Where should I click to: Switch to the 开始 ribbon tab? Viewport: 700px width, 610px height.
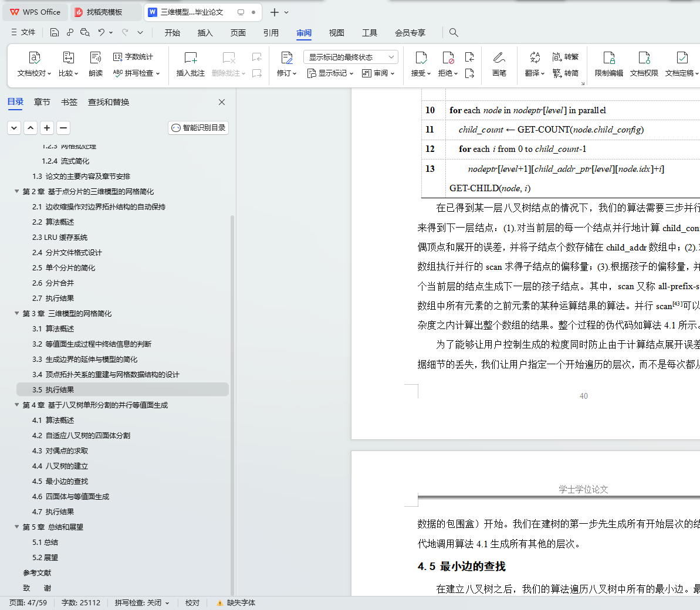173,33
